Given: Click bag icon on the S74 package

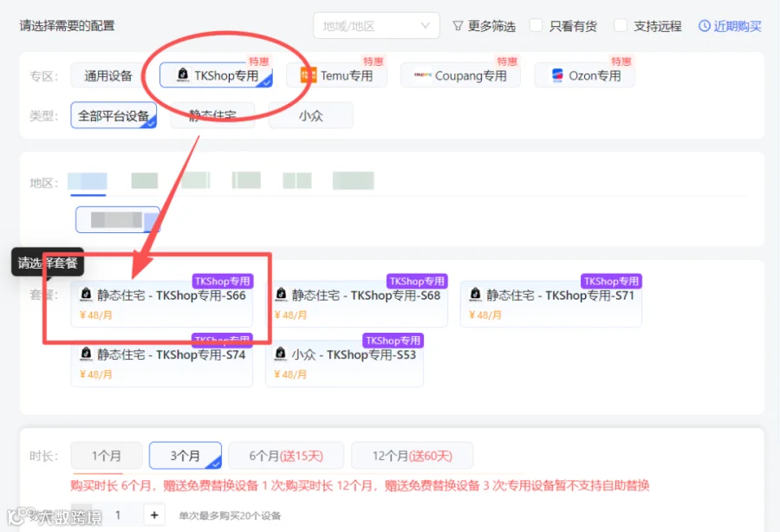Looking at the screenshot, I should (87, 354).
